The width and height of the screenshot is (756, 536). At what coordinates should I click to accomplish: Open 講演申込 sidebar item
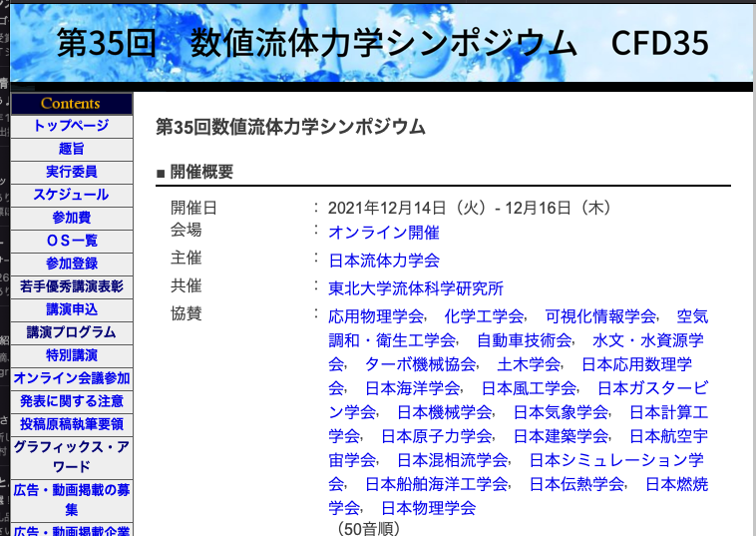[72, 309]
